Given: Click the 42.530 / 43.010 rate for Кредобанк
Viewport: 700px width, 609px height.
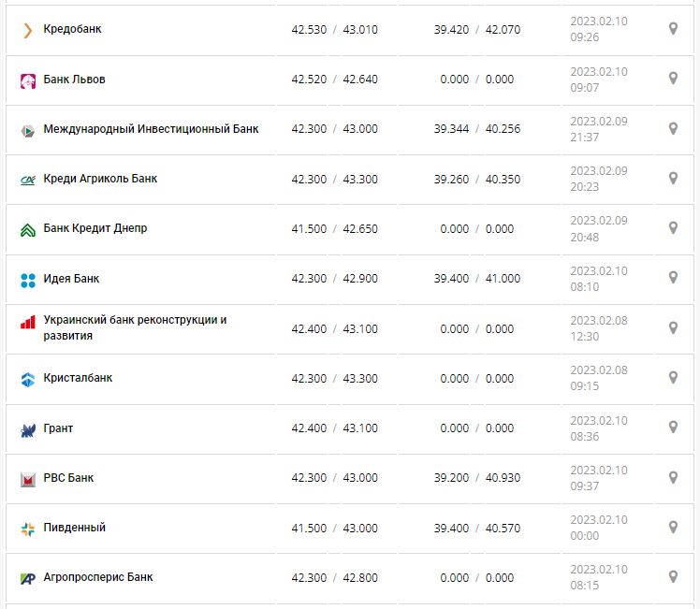Looking at the screenshot, I should (334, 30).
